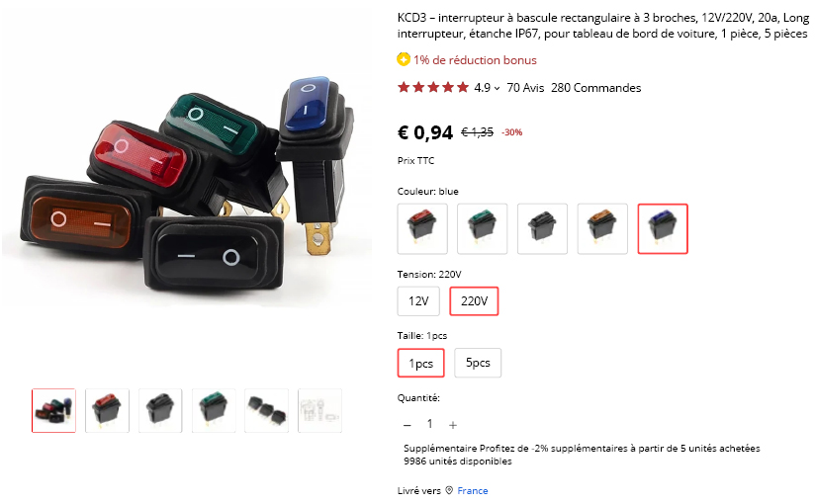
Task: Show the red switch thumbnail image
Action: pyautogui.click(x=107, y=410)
